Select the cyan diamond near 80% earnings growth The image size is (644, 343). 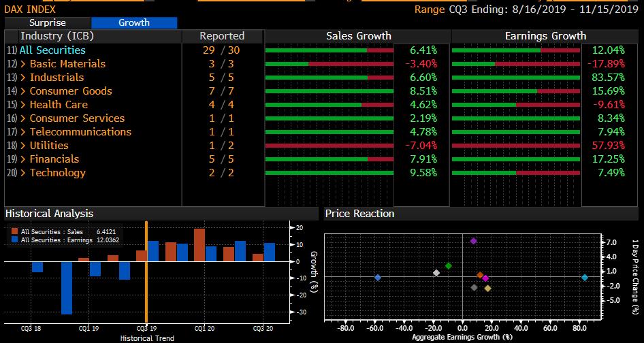(585, 277)
